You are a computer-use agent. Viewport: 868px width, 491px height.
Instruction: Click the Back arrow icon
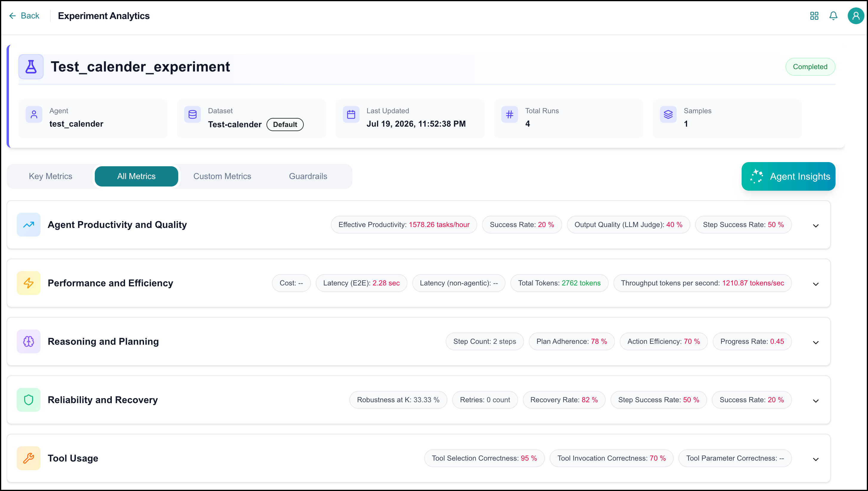13,16
